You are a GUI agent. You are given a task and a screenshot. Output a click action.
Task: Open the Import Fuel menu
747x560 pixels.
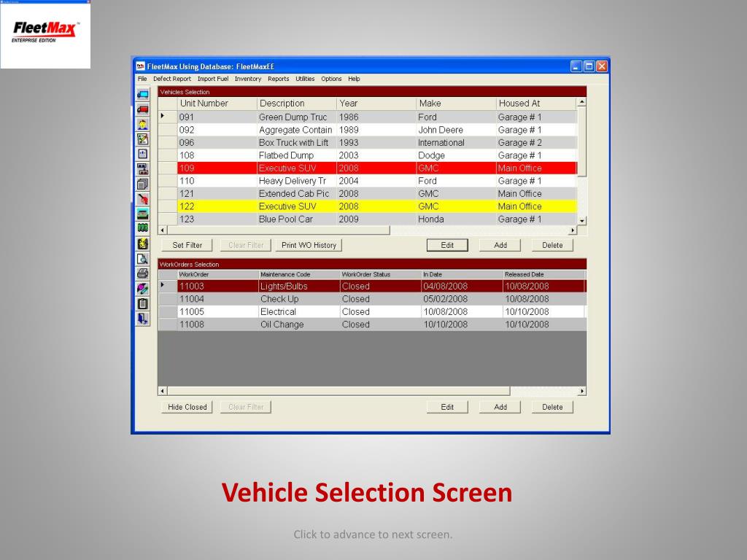pos(213,79)
